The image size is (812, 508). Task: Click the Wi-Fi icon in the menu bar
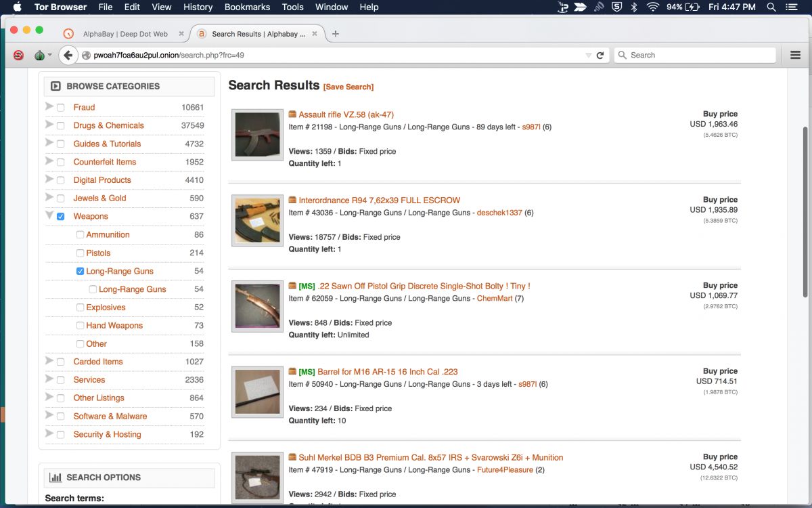pos(652,7)
